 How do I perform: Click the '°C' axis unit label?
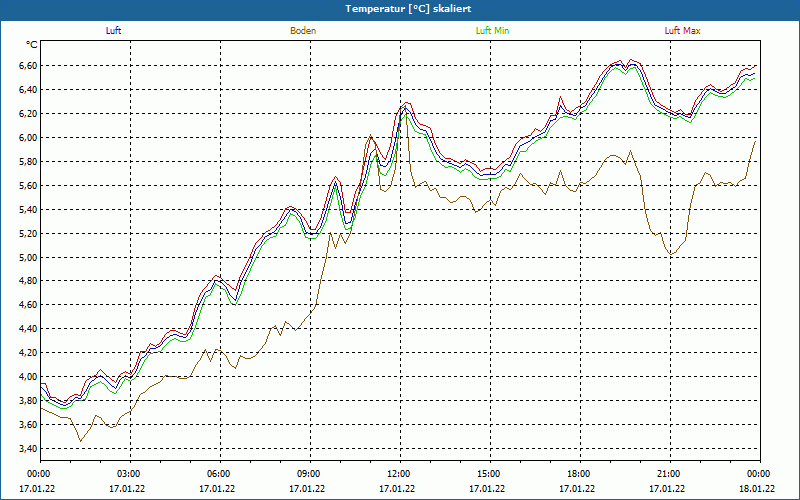[x=32, y=45]
